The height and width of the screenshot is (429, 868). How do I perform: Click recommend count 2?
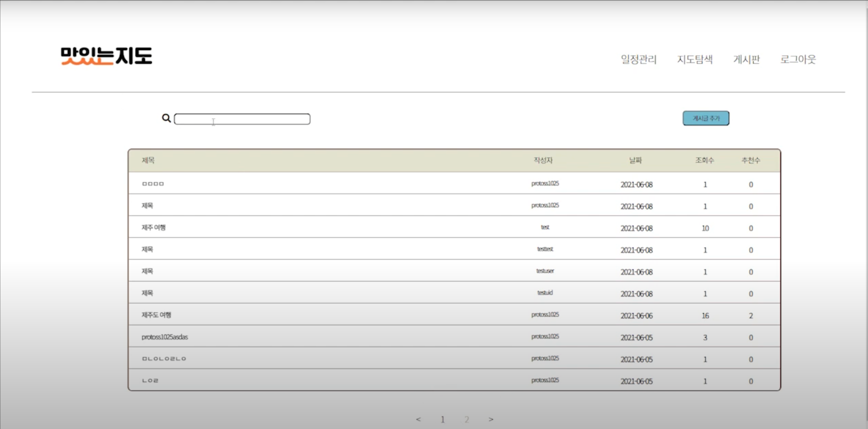(751, 316)
